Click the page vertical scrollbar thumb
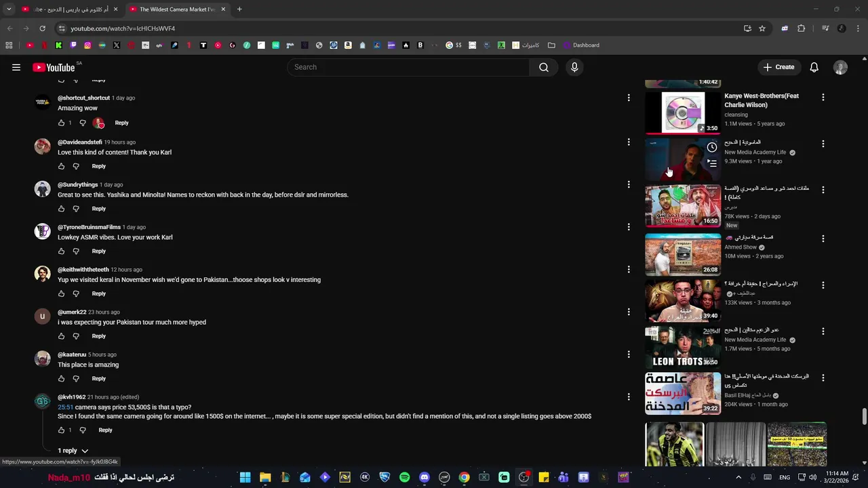The width and height of the screenshot is (868, 488). click(864, 417)
